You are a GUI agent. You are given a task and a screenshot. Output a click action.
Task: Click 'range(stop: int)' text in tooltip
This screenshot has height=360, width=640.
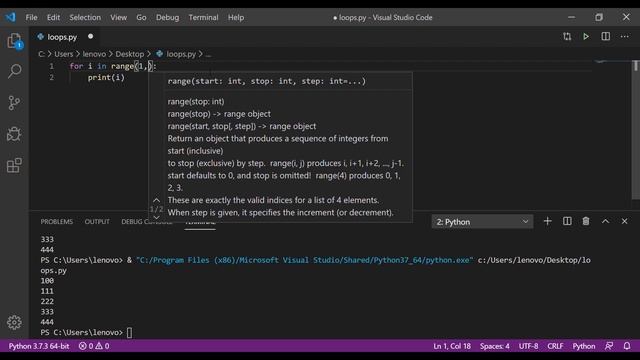point(196,102)
